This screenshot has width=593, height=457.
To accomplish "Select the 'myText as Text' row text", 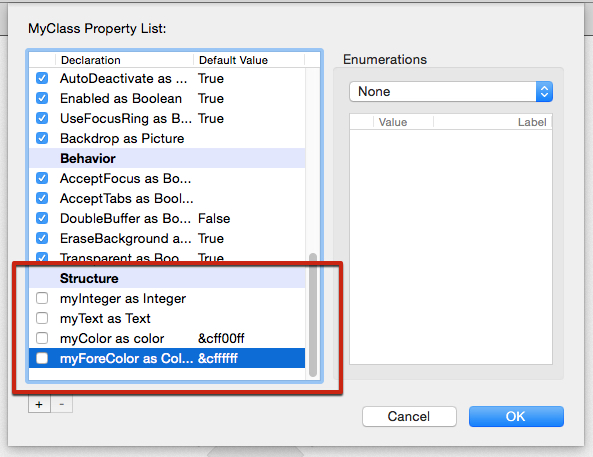I will pos(105,319).
